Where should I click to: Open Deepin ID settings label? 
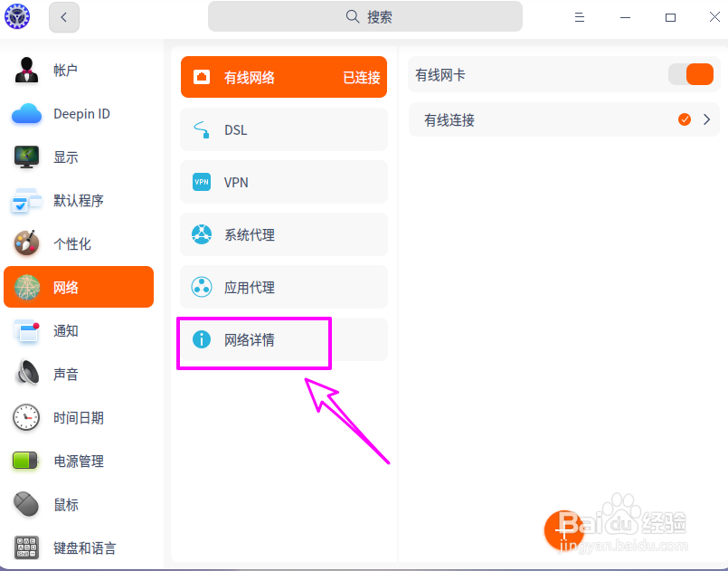pyautogui.click(x=81, y=113)
